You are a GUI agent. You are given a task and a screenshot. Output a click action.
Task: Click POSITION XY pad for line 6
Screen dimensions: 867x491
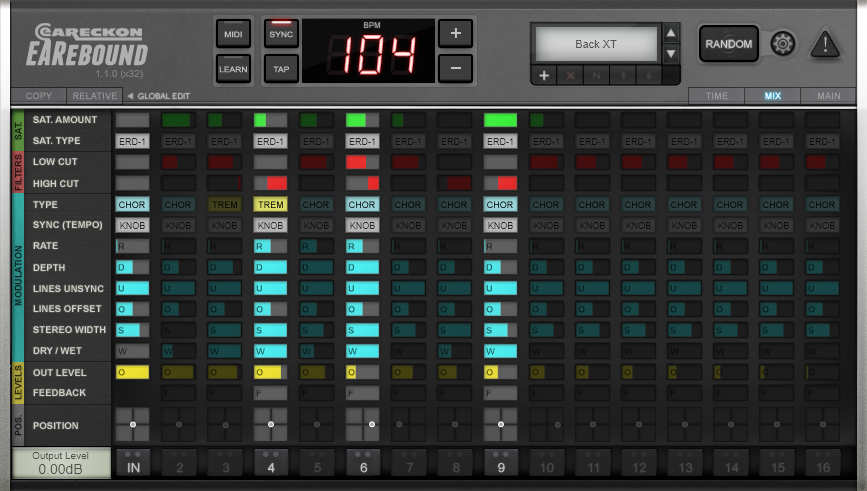point(363,425)
